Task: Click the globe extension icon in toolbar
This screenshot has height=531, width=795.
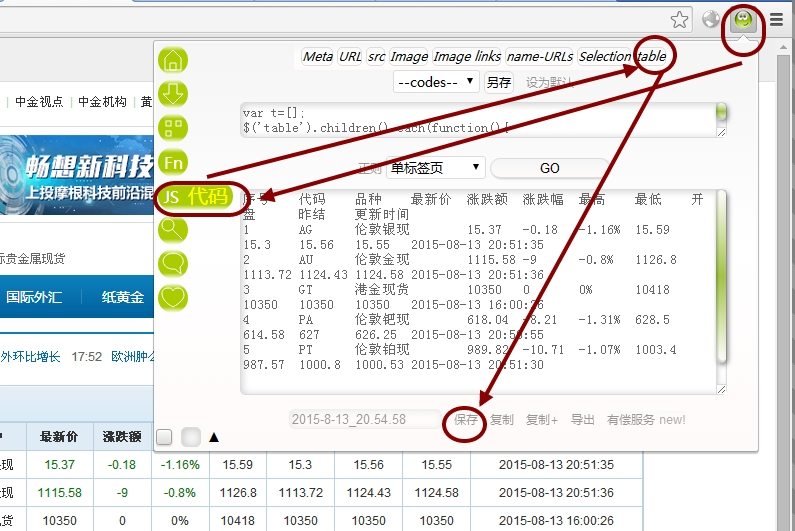Action: coord(711,19)
